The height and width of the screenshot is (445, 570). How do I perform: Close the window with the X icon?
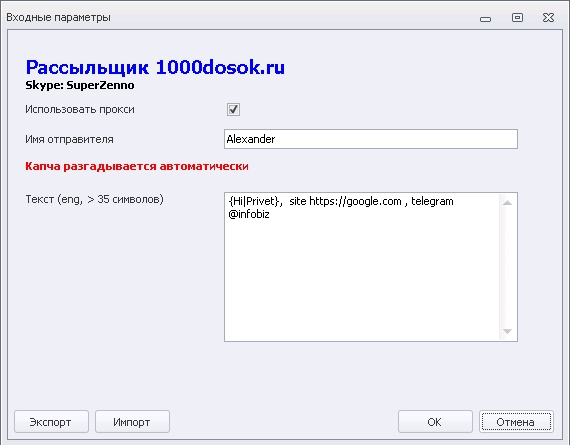click(x=548, y=17)
